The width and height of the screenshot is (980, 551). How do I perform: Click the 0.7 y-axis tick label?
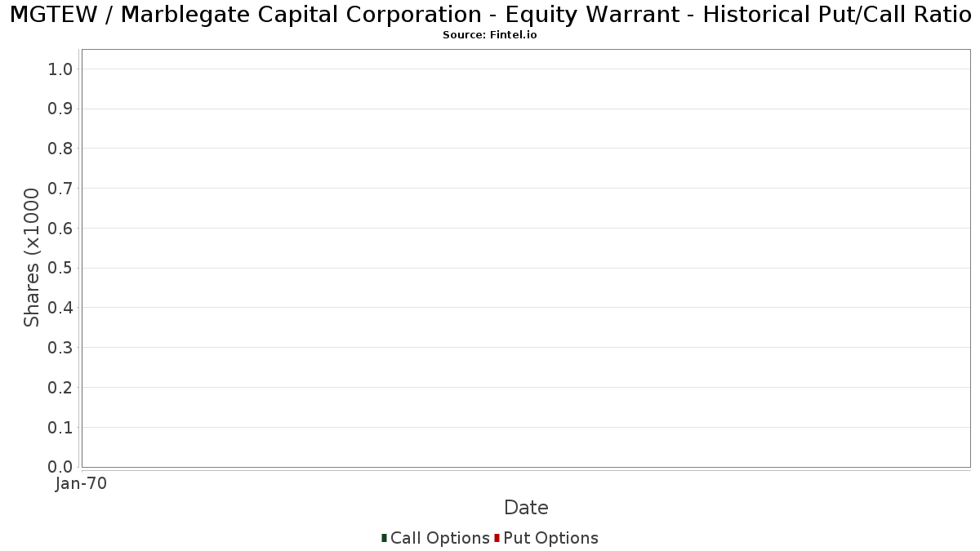60,189
